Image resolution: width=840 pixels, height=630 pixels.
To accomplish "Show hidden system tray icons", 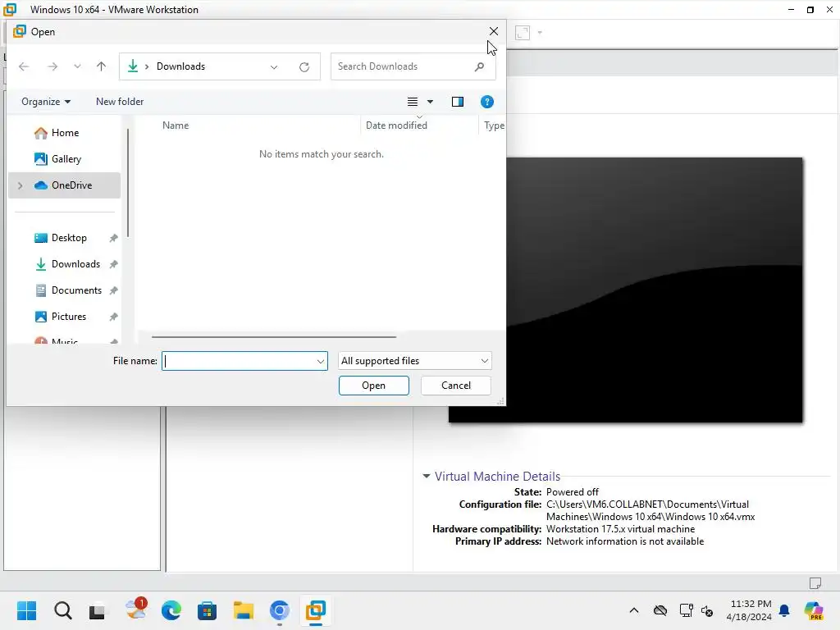I will point(634,610).
